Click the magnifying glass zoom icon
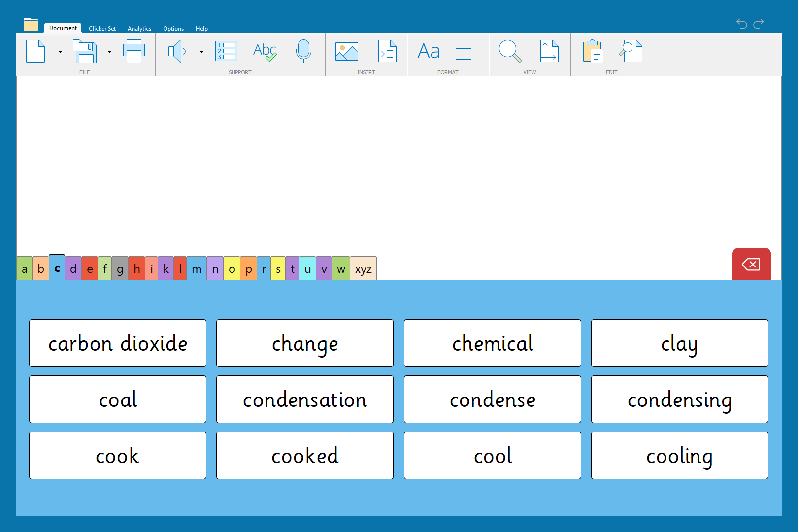Image resolution: width=798 pixels, height=532 pixels. click(x=510, y=51)
